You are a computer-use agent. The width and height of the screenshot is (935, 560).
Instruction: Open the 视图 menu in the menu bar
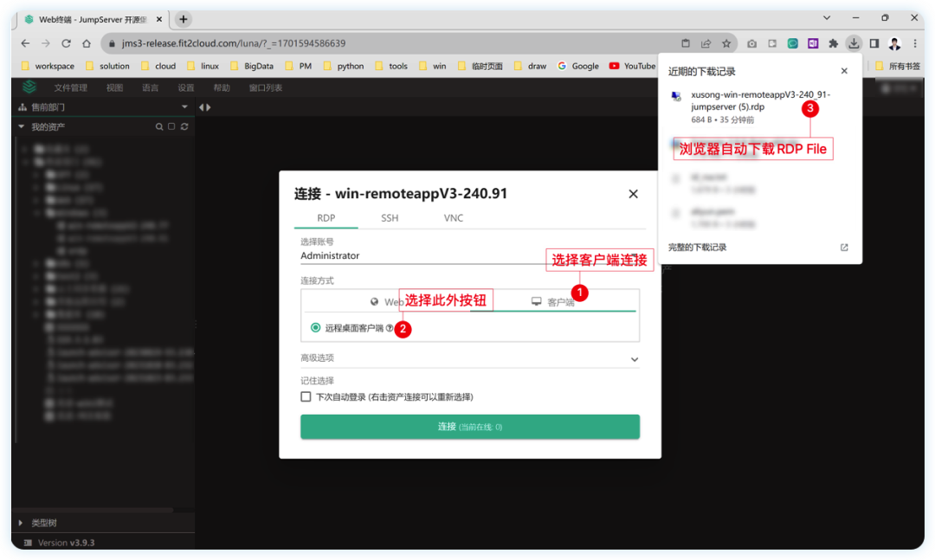tap(114, 87)
